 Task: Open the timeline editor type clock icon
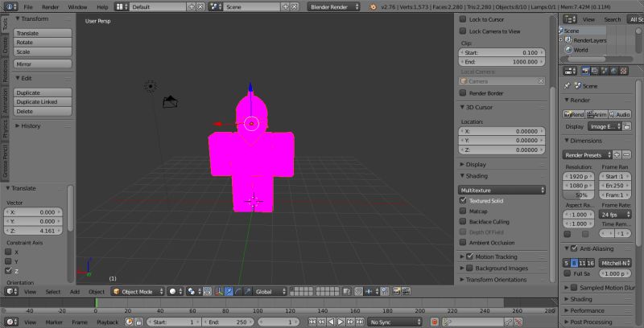pos(11,322)
